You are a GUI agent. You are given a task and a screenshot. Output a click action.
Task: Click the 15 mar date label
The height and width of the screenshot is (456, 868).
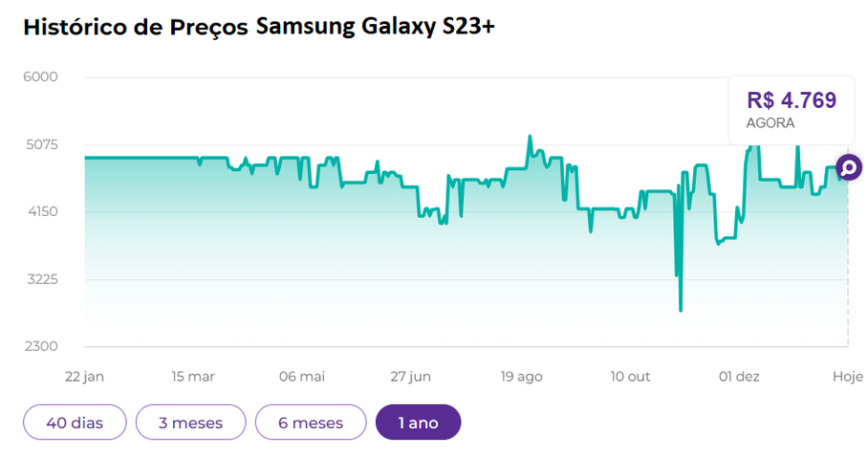click(192, 377)
